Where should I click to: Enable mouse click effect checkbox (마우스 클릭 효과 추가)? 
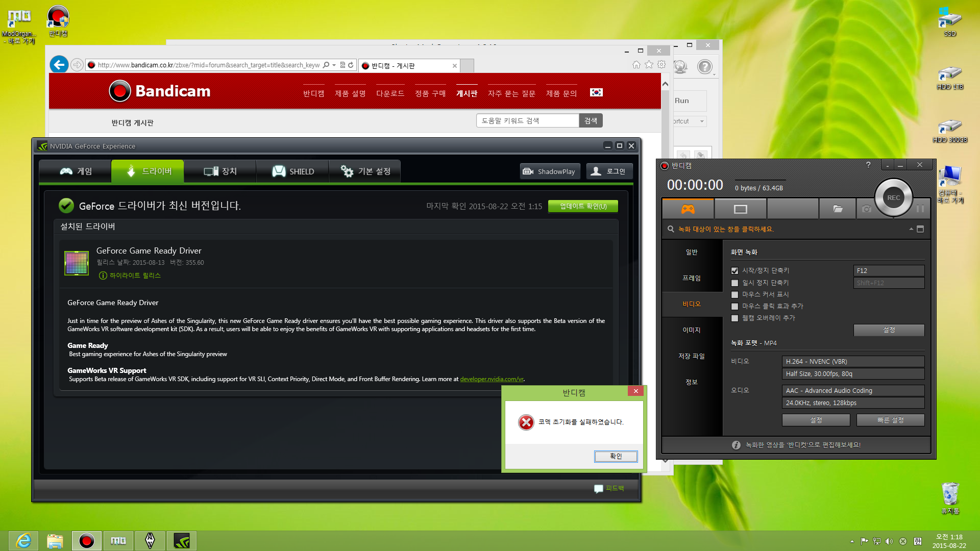[734, 306]
